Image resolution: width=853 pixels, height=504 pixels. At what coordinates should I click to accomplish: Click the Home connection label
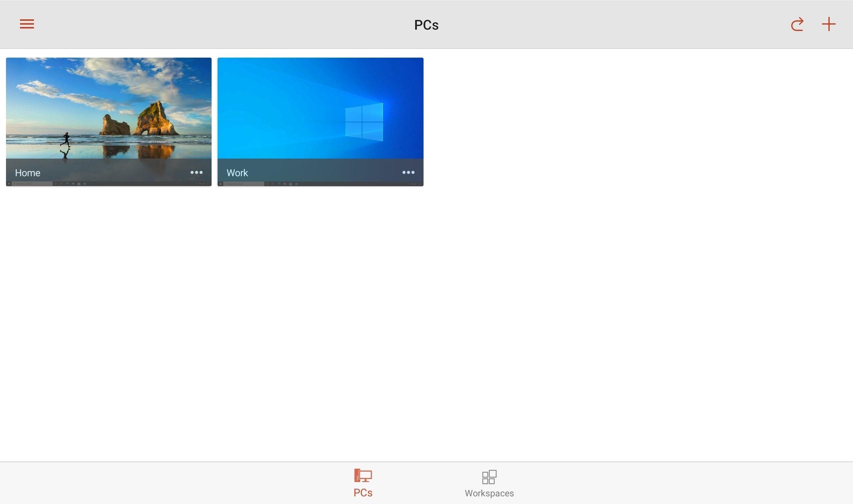click(x=27, y=173)
